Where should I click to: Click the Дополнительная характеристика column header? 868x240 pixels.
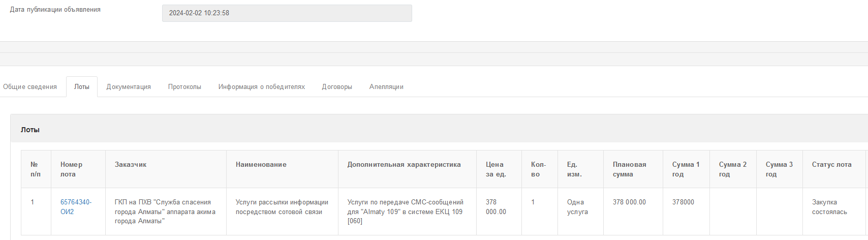tap(404, 165)
